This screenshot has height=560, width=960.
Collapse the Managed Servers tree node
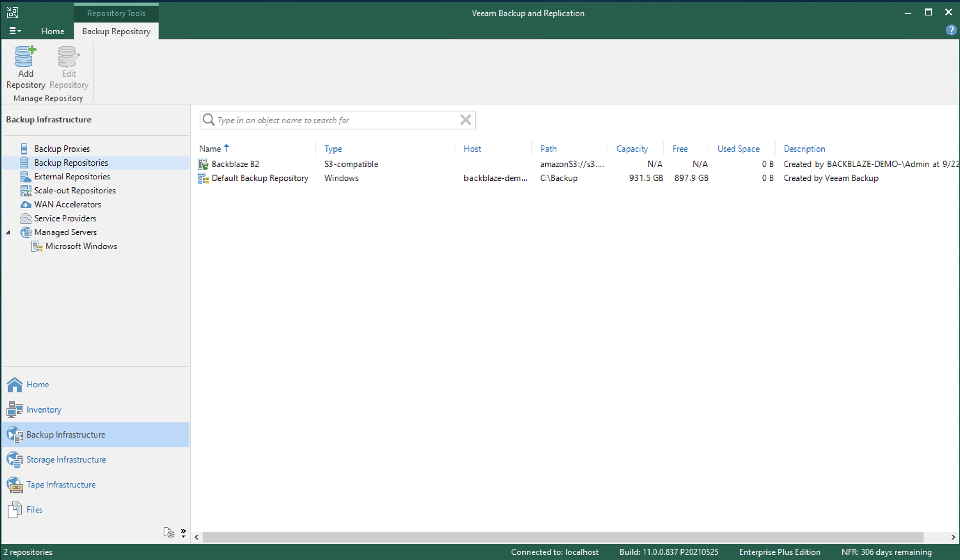(x=8, y=232)
